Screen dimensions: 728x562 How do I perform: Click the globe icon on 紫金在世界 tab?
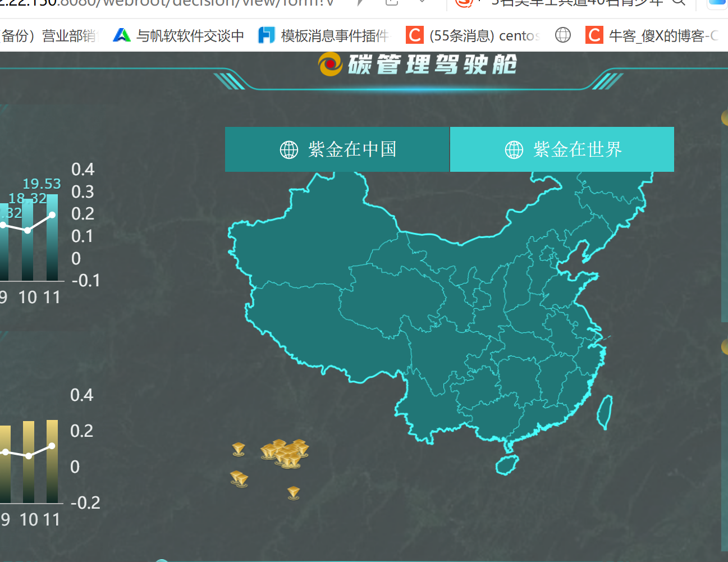514,150
